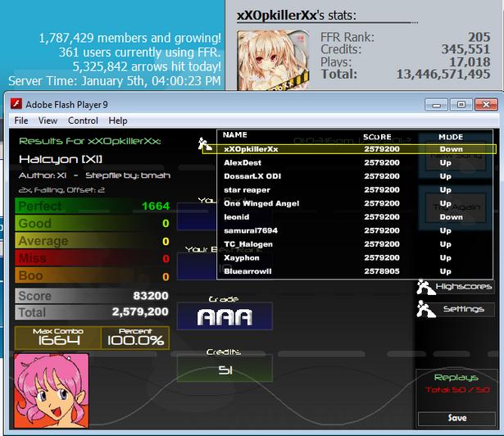
Task: Click the Credits 51 box
Action: click(225, 369)
